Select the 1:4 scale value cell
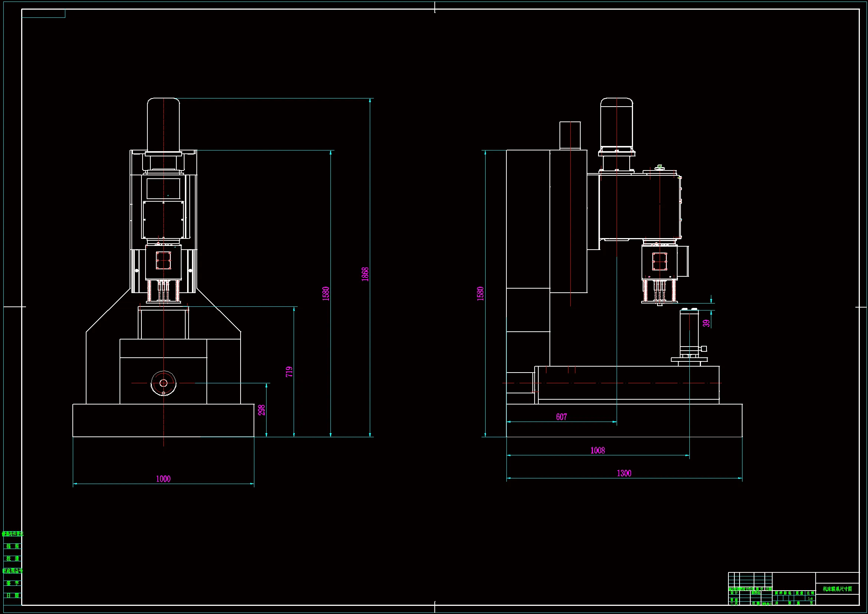Viewport: 868px width, 614px height. pyautogui.click(x=810, y=599)
